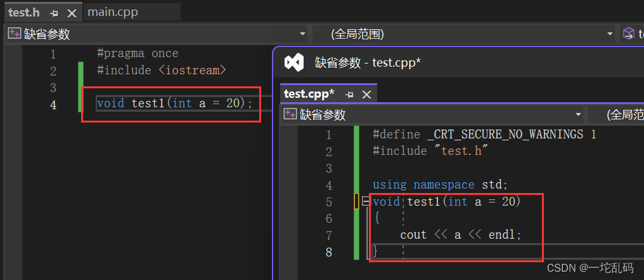Click the project icon beside 缺省参数 in test.cpp
Image resolution: width=644 pixels, height=280 pixels.
point(290,114)
